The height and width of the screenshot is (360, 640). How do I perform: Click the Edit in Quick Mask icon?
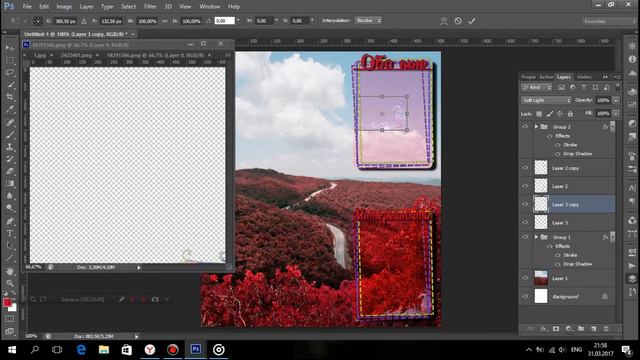[x=10, y=318]
